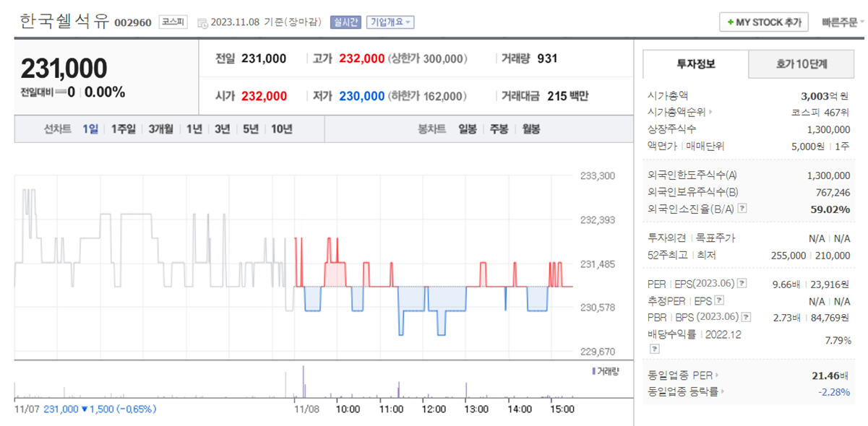Select the 10년 line chart period
Screen dimensions: 868x426
281,129
